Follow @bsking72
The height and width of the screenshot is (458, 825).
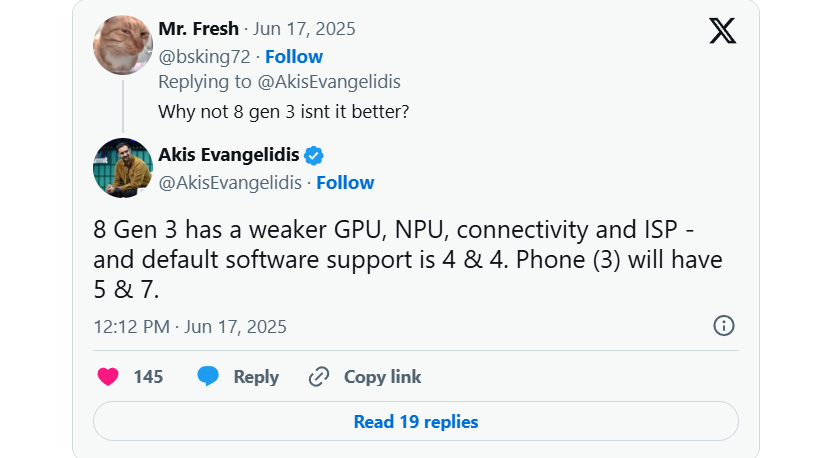pos(294,56)
